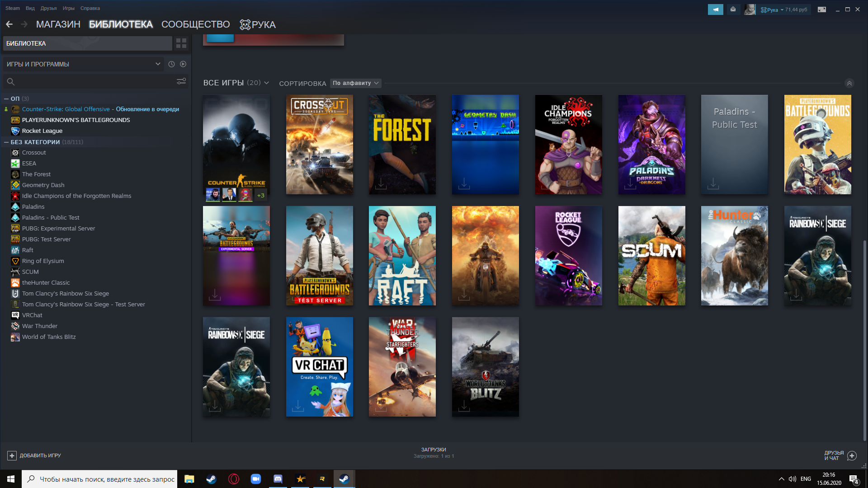Select Rocket League in the sidebar

42,131
